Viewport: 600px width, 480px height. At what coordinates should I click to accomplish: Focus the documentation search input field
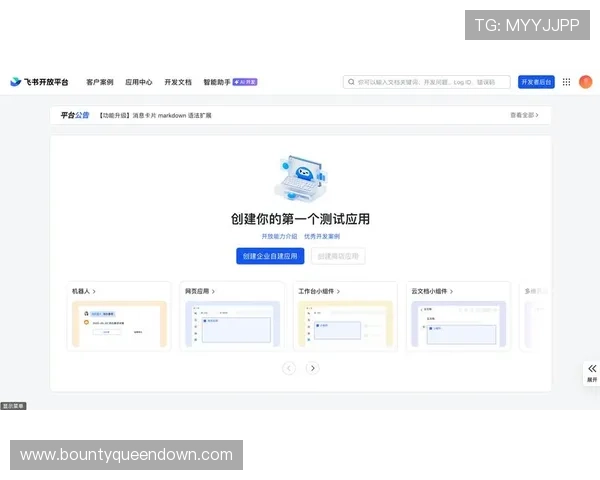[x=427, y=82]
